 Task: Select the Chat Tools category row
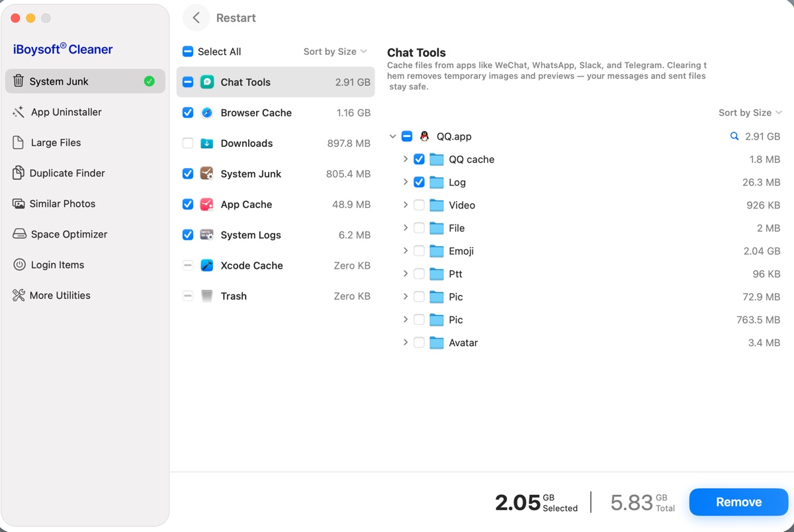pyautogui.click(x=275, y=82)
